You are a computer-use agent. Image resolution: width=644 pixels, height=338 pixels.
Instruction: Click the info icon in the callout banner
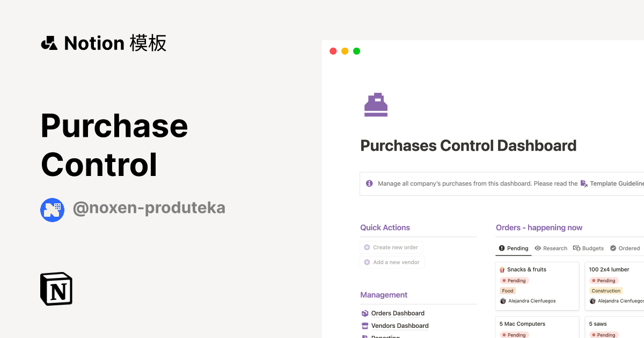[369, 183]
